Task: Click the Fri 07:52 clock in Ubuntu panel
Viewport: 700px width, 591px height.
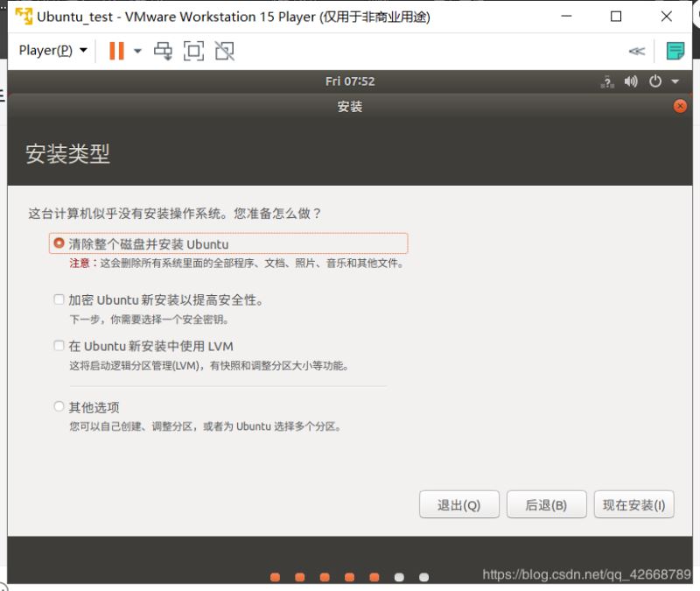Action: [x=350, y=81]
